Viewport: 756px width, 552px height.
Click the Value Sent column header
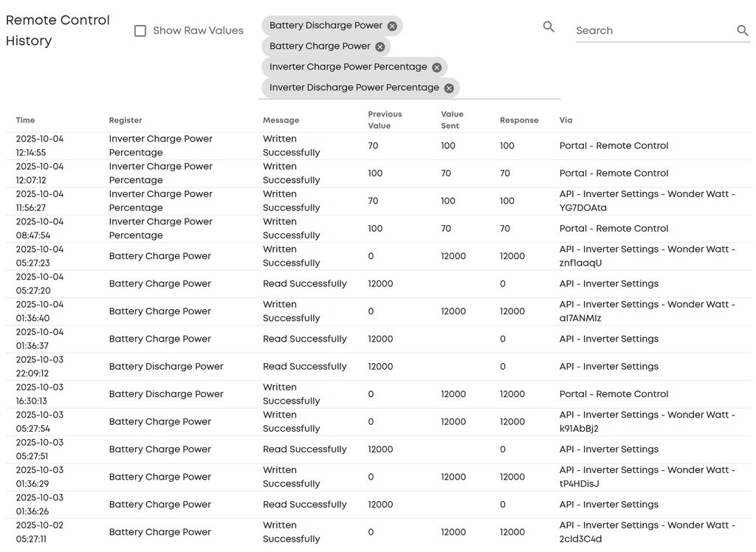click(452, 120)
